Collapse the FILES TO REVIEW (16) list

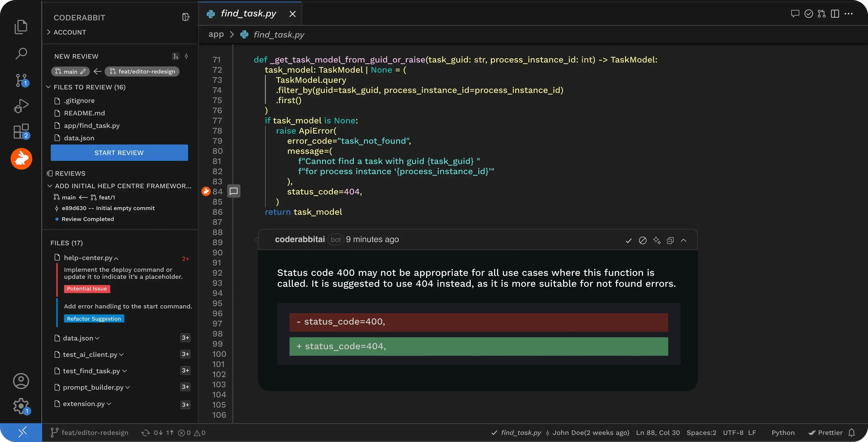tap(49, 87)
